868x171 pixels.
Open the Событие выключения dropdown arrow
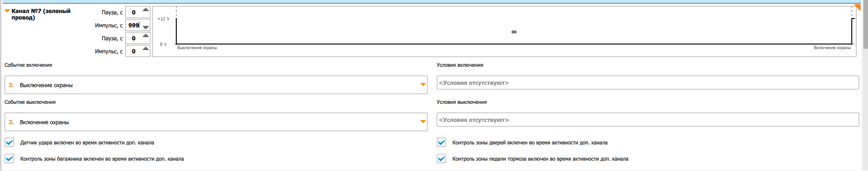[x=422, y=122]
